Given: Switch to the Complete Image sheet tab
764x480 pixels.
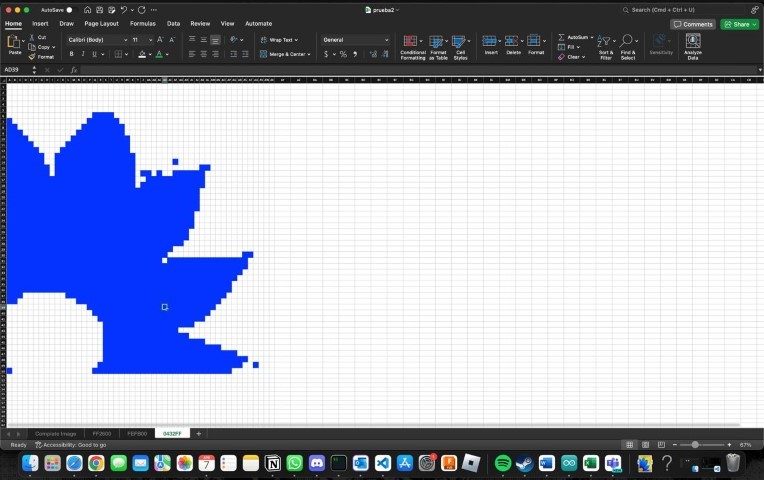Looking at the screenshot, I should (56, 434).
